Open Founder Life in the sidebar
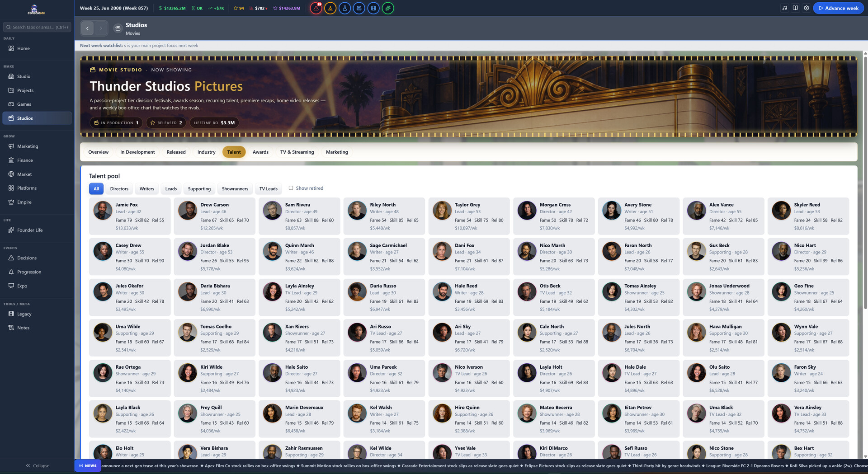The image size is (868, 474). point(37,230)
